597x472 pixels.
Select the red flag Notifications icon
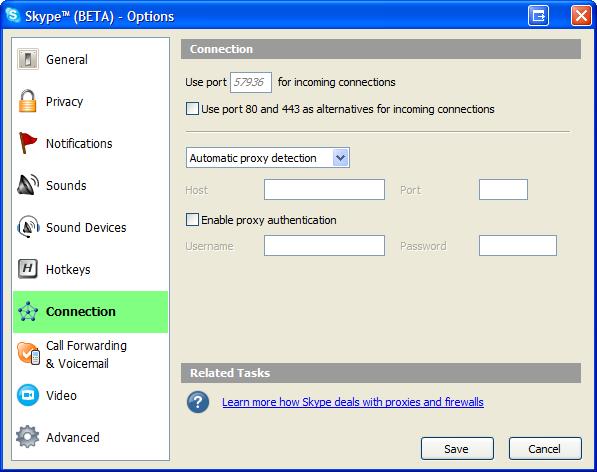[x=28, y=143]
